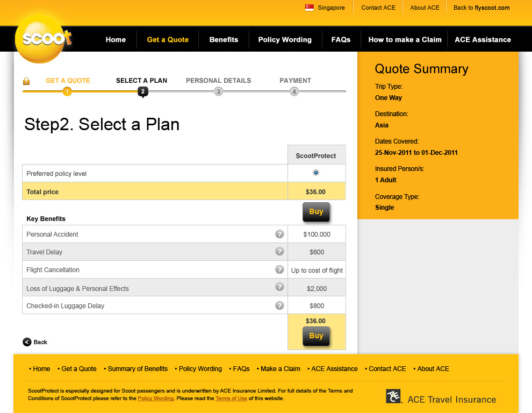
Task: Open the Benefits menu item
Action: click(x=224, y=40)
